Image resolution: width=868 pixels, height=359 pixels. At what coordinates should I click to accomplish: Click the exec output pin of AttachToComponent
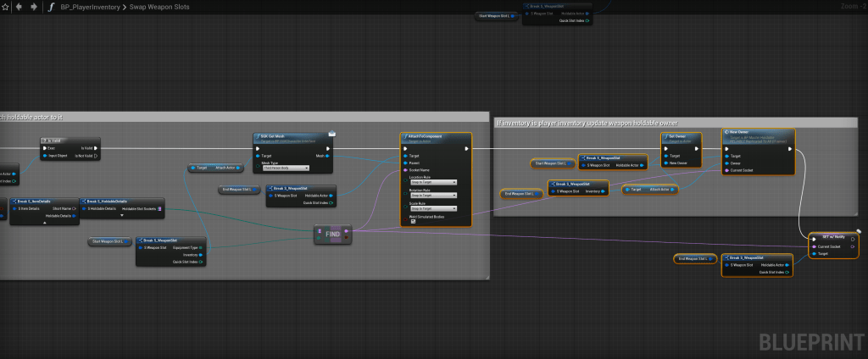point(466,147)
